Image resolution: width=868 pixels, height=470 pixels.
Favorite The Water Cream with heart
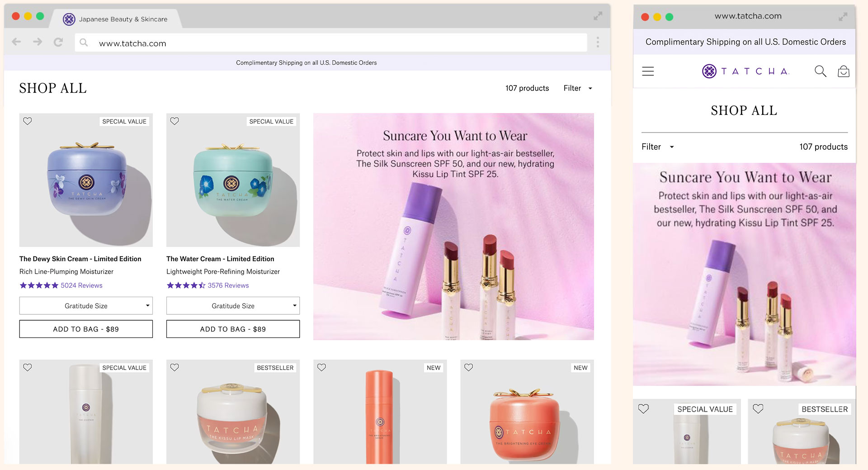click(175, 121)
